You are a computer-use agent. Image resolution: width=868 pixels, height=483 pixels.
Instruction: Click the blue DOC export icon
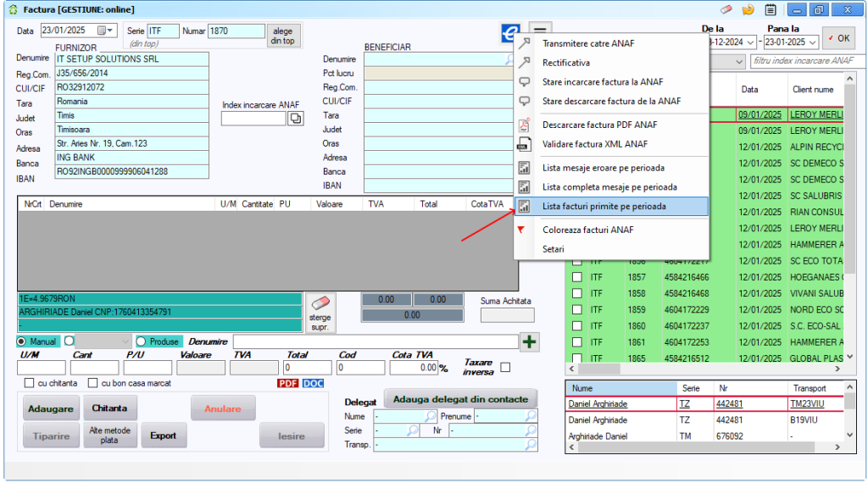[x=313, y=383]
